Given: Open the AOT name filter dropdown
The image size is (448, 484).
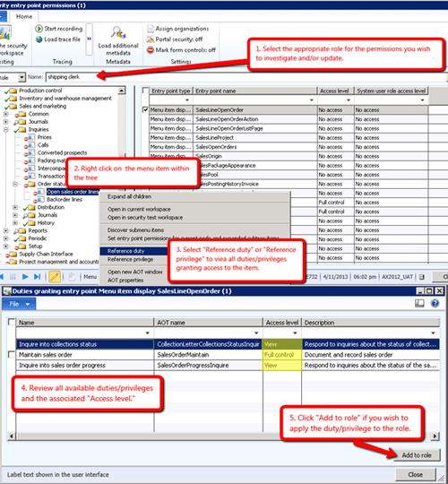Looking at the screenshot, I should [256, 333].
